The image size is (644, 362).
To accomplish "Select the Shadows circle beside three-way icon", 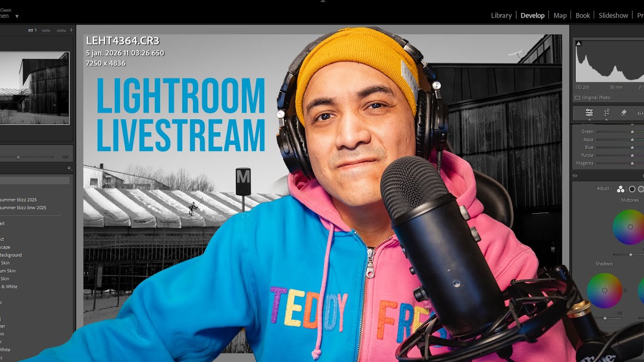I will [x=632, y=189].
